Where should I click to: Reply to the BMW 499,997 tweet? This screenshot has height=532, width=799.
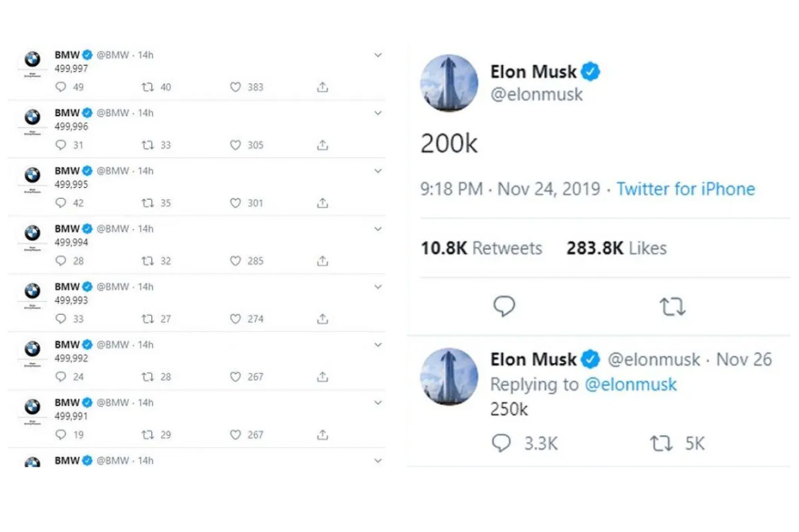pyautogui.click(x=61, y=87)
